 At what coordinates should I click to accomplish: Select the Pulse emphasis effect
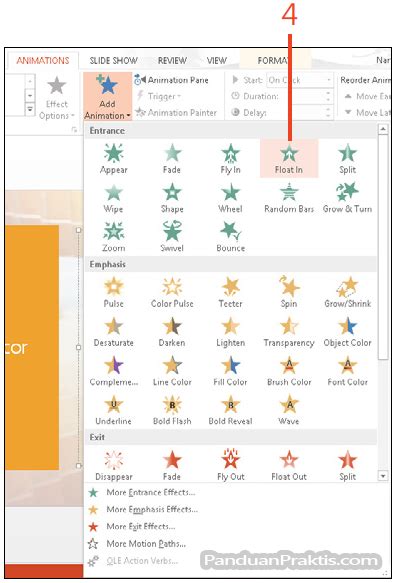113,293
